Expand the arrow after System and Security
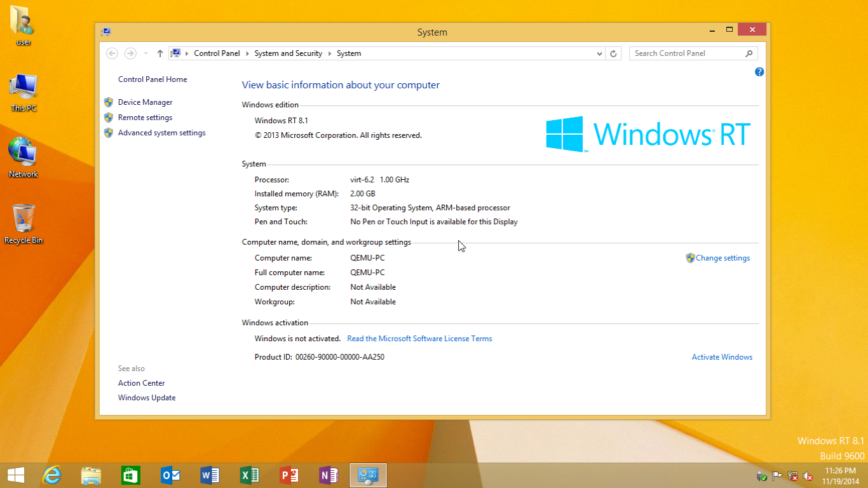868x488 pixels. (330, 53)
